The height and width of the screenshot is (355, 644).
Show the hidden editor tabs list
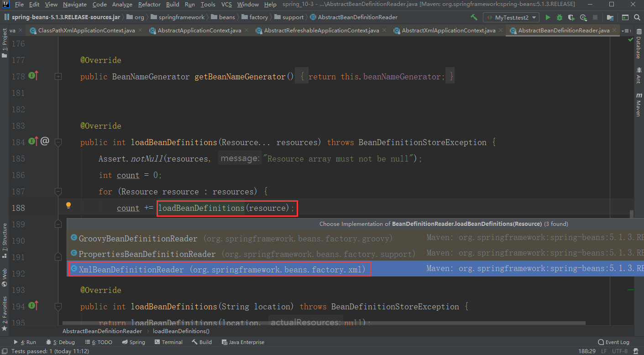[x=626, y=31]
